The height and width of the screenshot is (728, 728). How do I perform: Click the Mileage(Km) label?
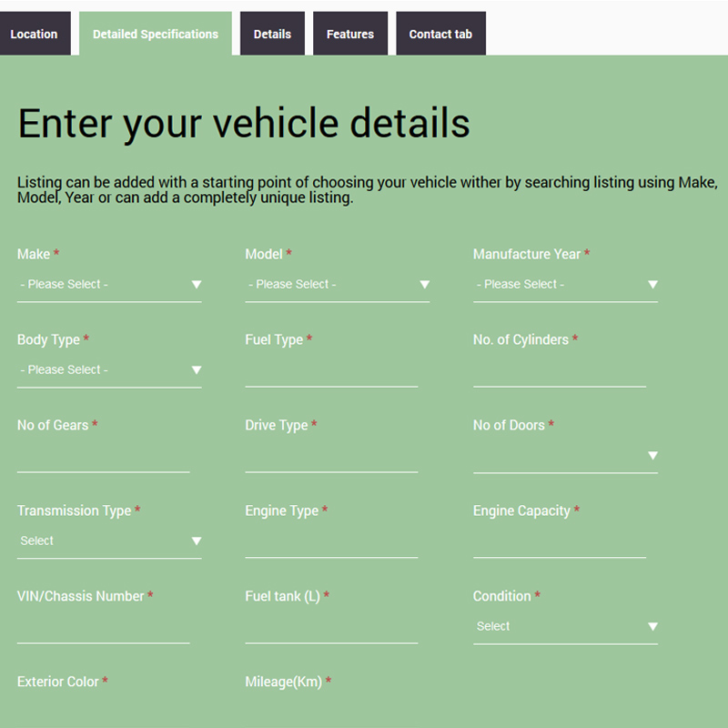(284, 682)
